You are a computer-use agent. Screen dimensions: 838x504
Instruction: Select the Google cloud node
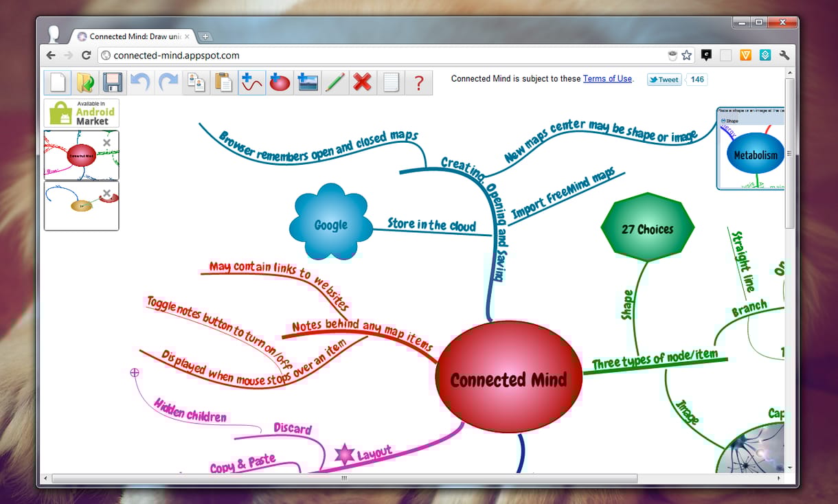(330, 222)
